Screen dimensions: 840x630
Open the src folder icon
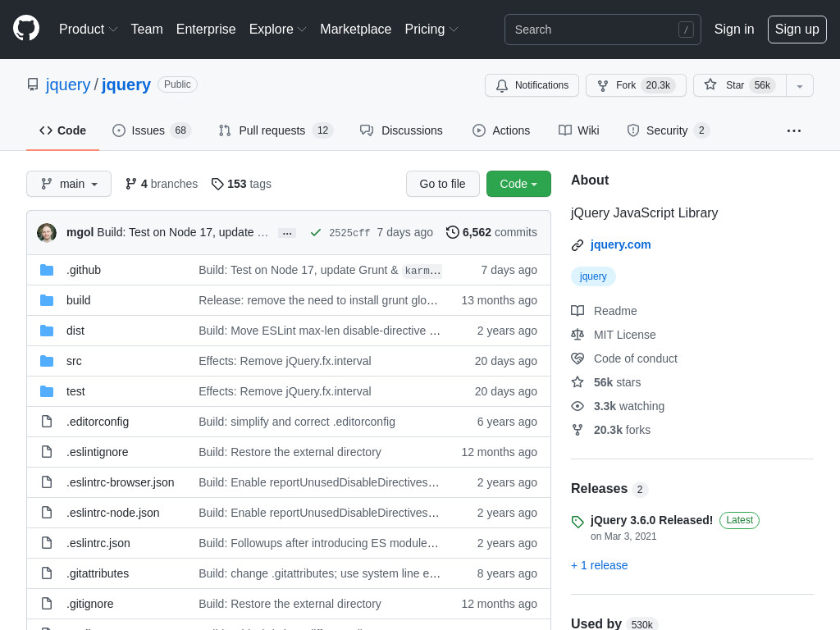coord(47,361)
